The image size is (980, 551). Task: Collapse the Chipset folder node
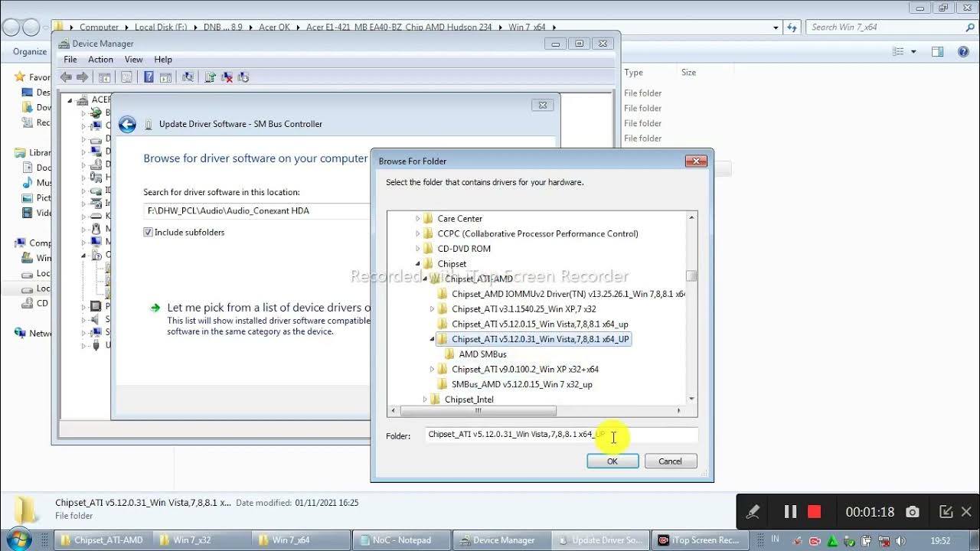(418, 264)
